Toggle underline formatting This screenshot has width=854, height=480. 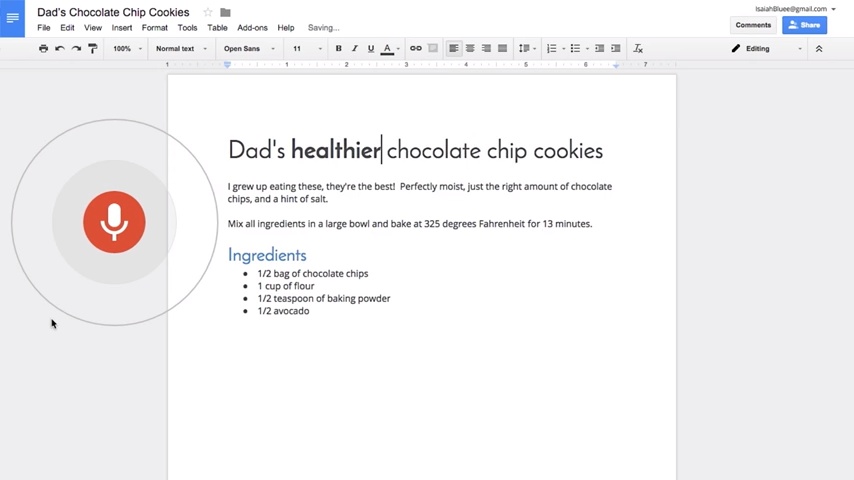pyautogui.click(x=370, y=48)
